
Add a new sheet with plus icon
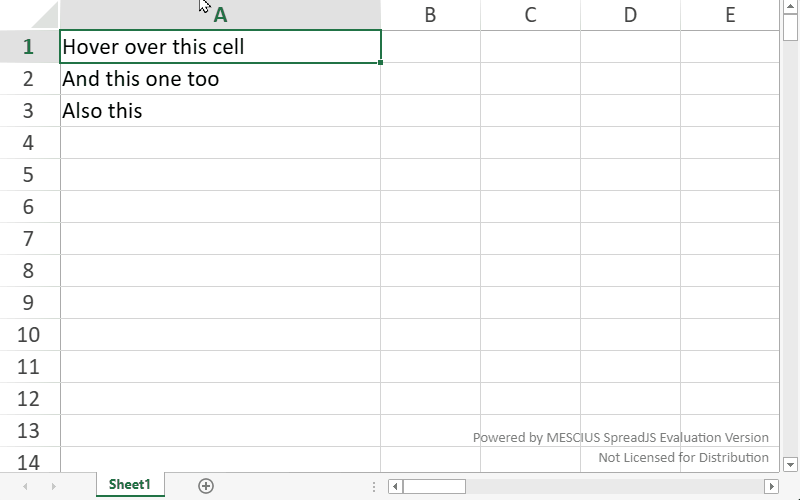(x=206, y=486)
